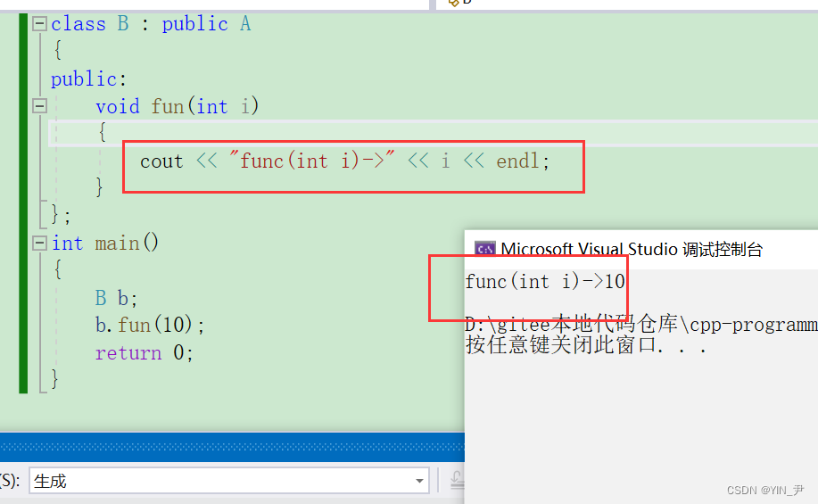Click 'endl' at end of cout line
818x504 pixels.
click(517, 161)
